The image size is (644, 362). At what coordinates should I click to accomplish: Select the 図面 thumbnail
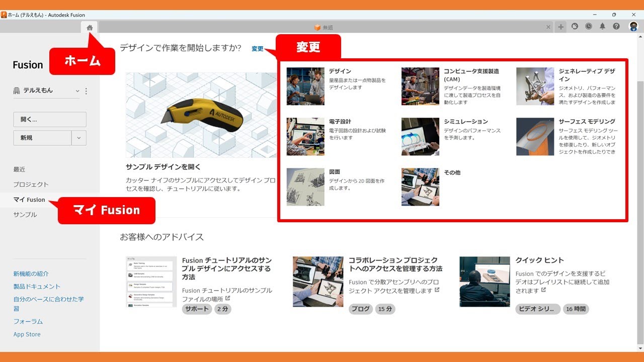click(x=305, y=187)
